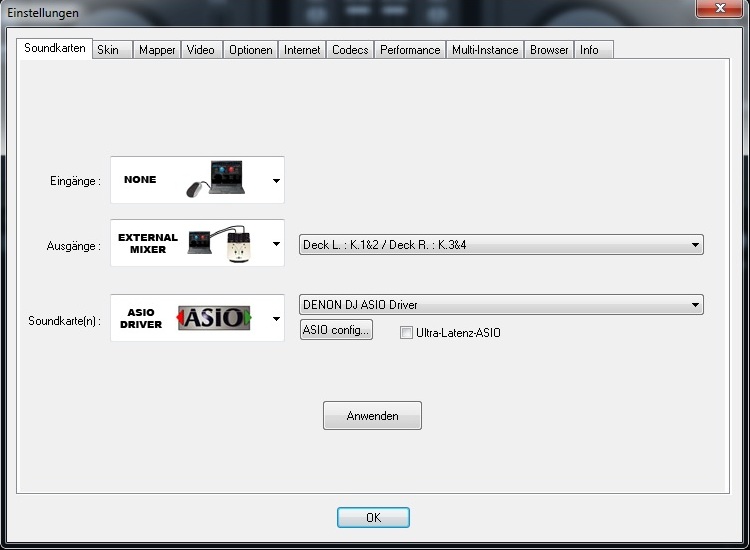The height and width of the screenshot is (550, 750).
Task: Click the laptop and mouse inputs icon
Action: tap(216, 179)
